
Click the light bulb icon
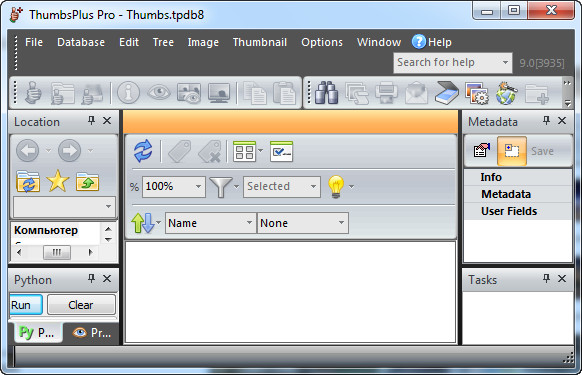[336, 186]
